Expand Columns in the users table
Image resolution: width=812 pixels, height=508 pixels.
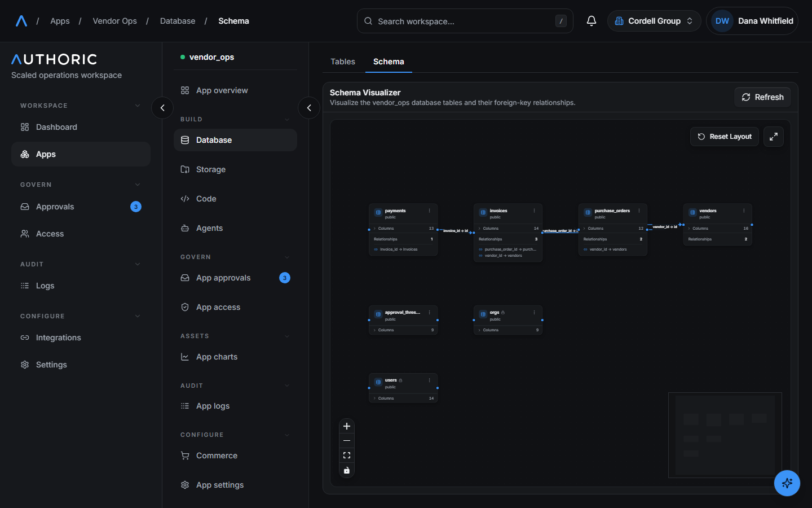tap(403, 398)
